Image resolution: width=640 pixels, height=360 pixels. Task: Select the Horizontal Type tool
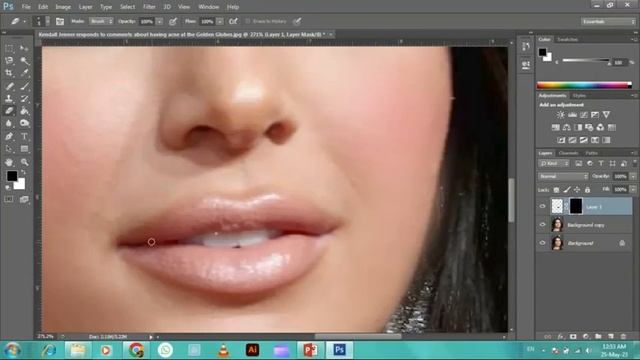24,136
